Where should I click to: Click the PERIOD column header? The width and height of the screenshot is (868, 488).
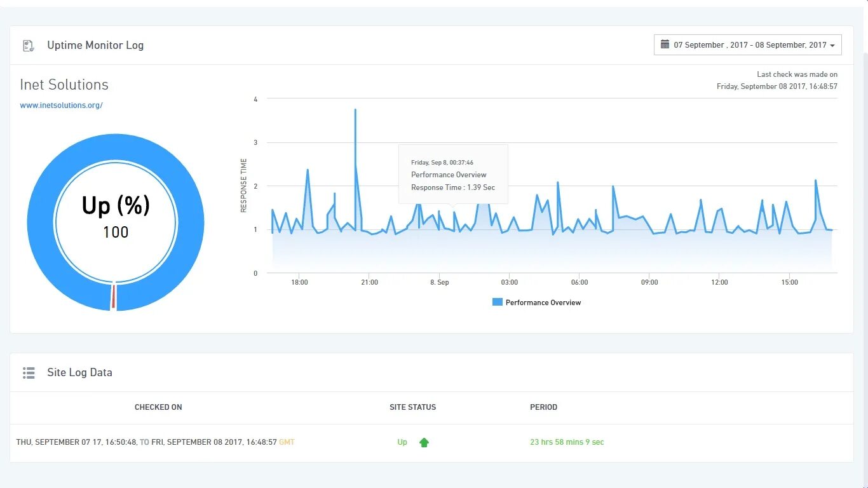[544, 407]
